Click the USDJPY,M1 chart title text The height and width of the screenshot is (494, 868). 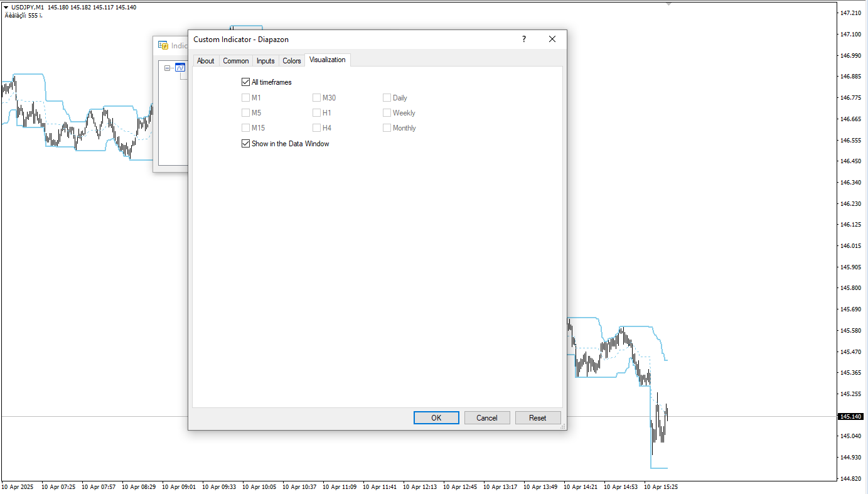(28, 7)
